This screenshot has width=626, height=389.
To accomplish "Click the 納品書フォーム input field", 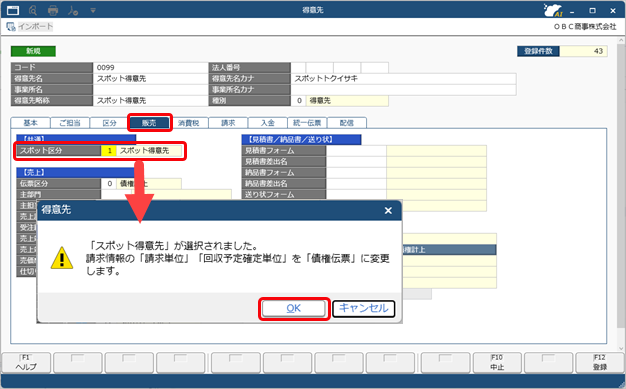I will click(356, 173).
